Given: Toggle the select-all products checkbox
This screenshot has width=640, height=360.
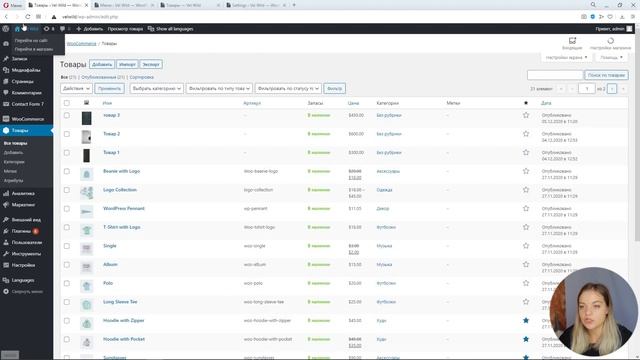Looking at the screenshot, I should [x=67, y=103].
